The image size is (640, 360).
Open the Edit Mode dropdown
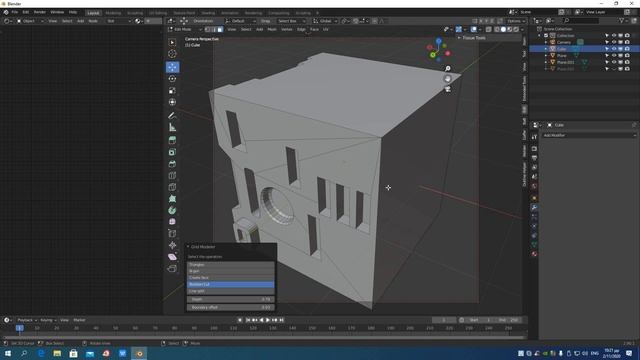pos(185,29)
